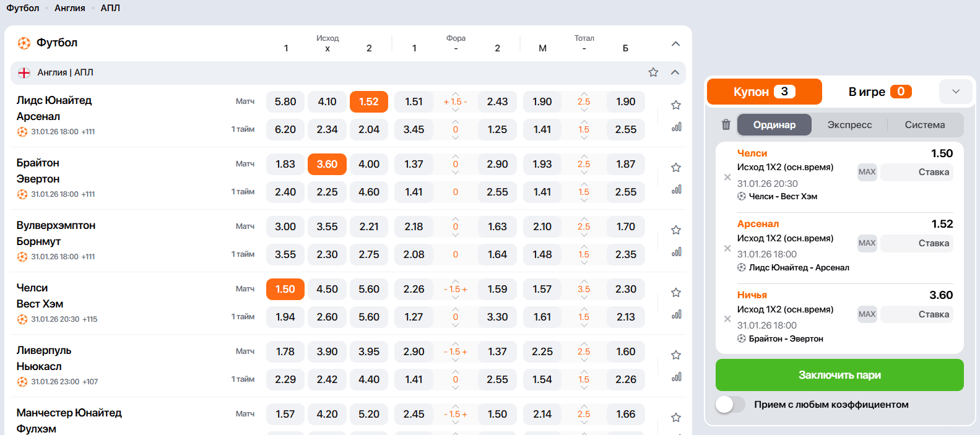The height and width of the screenshot is (435, 980).
Task: Select 1.78 Ливерпуль win odds
Action: point(285,351)
